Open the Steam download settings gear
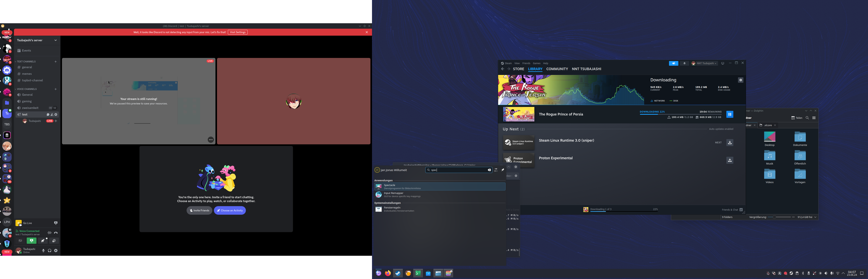 point(740,80)
